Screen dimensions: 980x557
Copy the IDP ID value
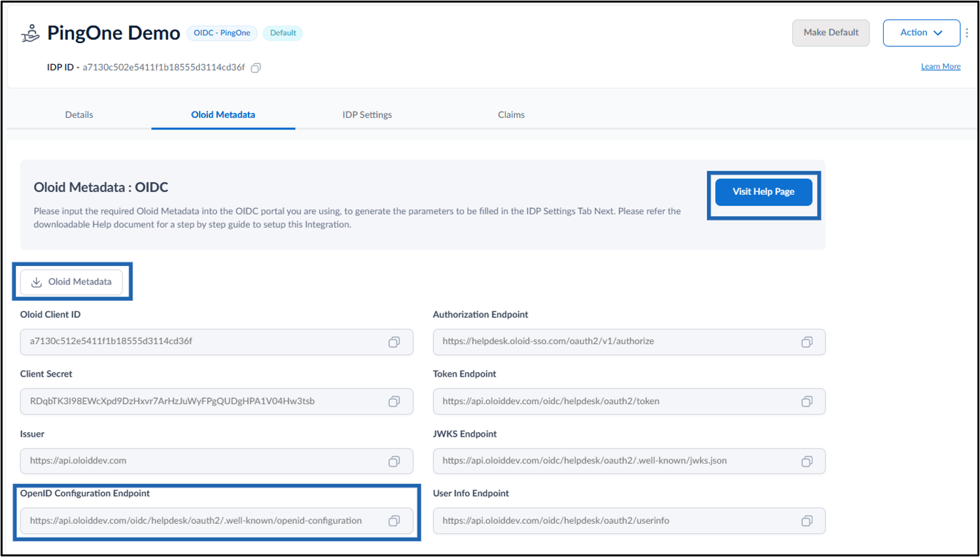[256, 68]
